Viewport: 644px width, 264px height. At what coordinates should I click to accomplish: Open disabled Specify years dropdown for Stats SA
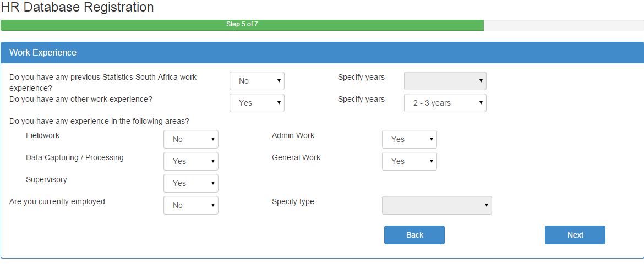pos(445,81)
